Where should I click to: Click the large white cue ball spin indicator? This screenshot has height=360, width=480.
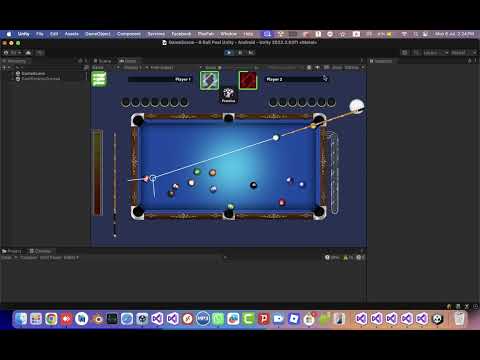pyautogui.click(x=356, y=106)
